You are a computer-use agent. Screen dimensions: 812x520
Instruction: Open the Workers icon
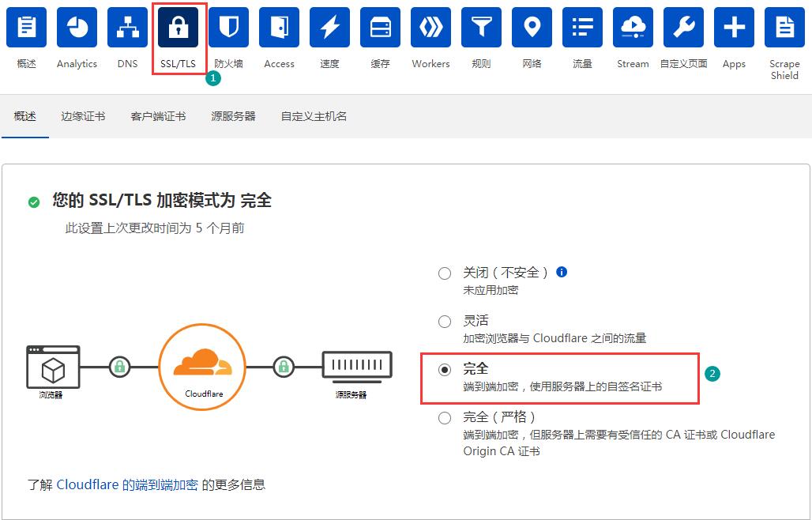pyautogui.click(x=430, y=27)
